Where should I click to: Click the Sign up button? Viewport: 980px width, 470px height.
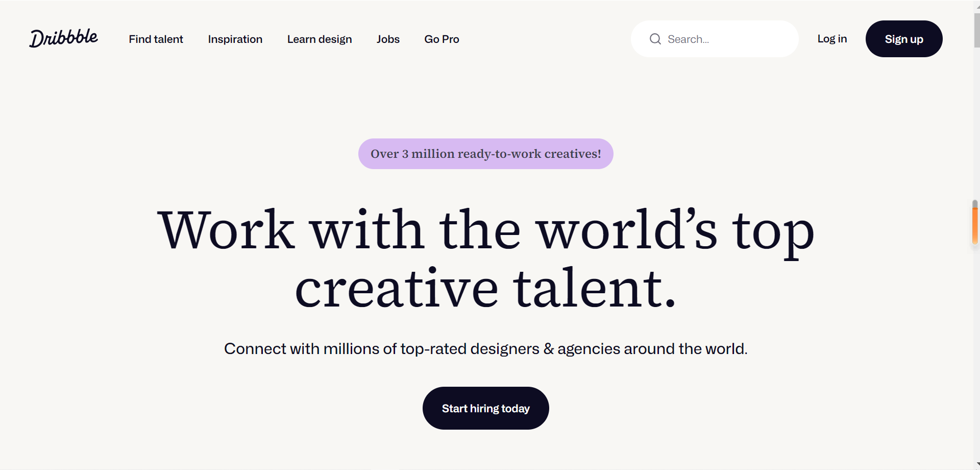[x=904, y=39]
